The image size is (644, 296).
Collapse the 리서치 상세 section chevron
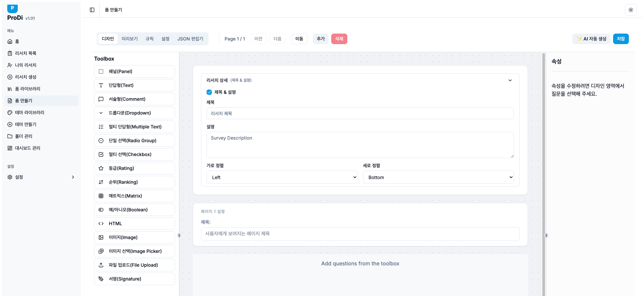[510, 80]
